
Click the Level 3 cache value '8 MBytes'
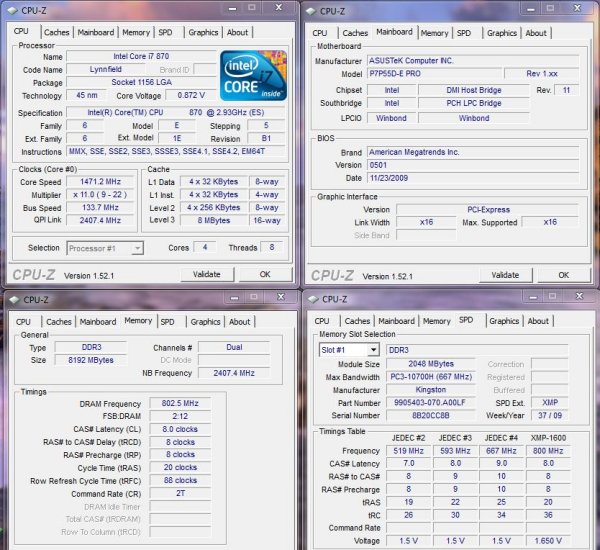(x=214, y=220)
